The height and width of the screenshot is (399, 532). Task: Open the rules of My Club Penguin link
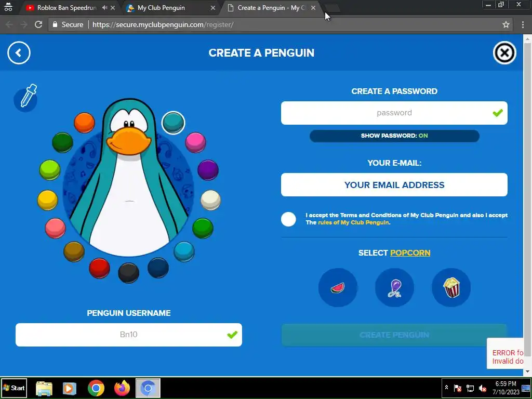pyautogui.click(x=353, y=222)
